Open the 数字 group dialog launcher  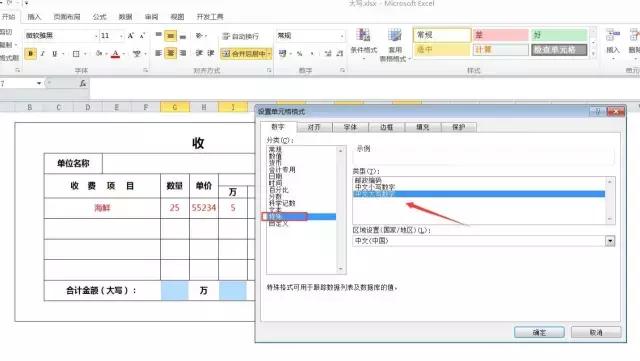point(342,71)
